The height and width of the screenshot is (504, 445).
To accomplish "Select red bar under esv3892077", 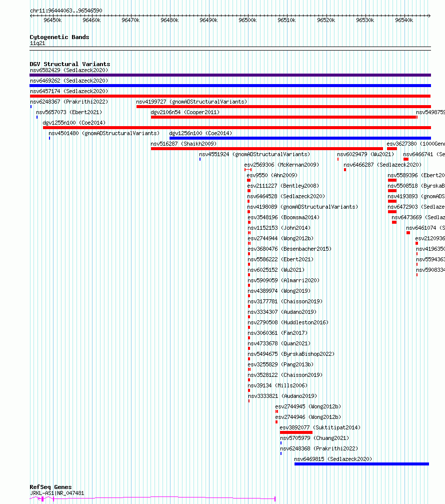I will pos(296,432).
